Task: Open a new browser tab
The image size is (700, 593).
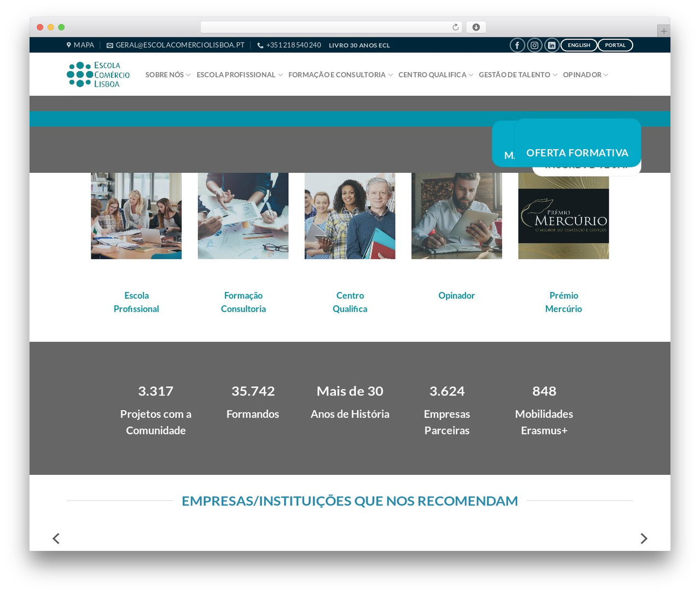Action: pyautogui.click(x=663, y=31)
